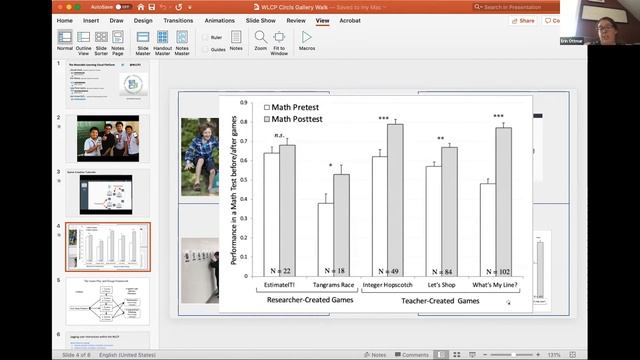Open the Transitions tab
Viewport: 640px width, 360px height.
[x=178, y=20]
